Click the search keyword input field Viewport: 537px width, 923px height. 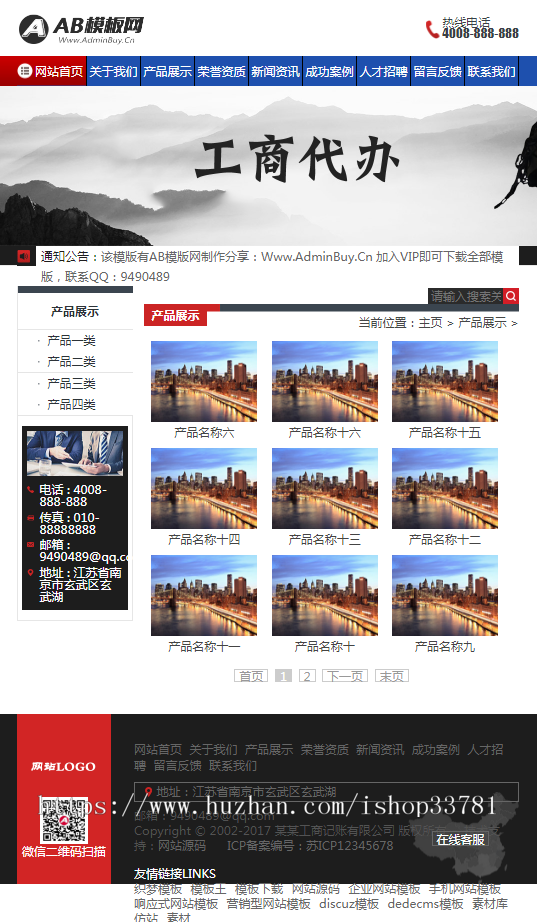click(466, 296)
